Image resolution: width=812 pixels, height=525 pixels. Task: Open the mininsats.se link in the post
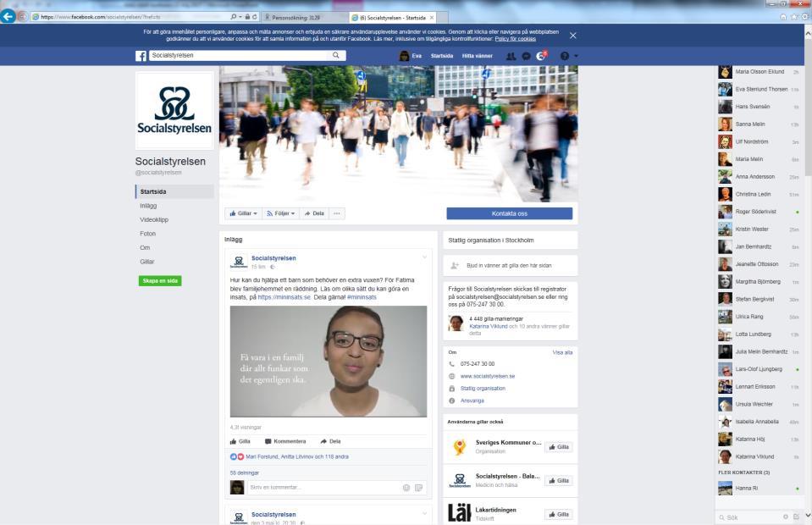tap(284, 297)
